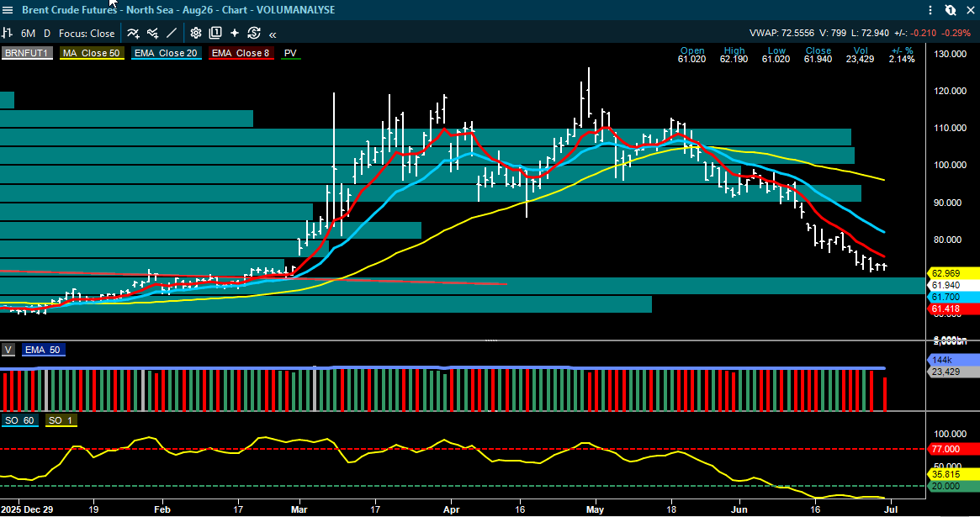Click the yellow 35.815 stochastic value tag
The height and width of the screenshot is (517, 980).
[952, 474]
